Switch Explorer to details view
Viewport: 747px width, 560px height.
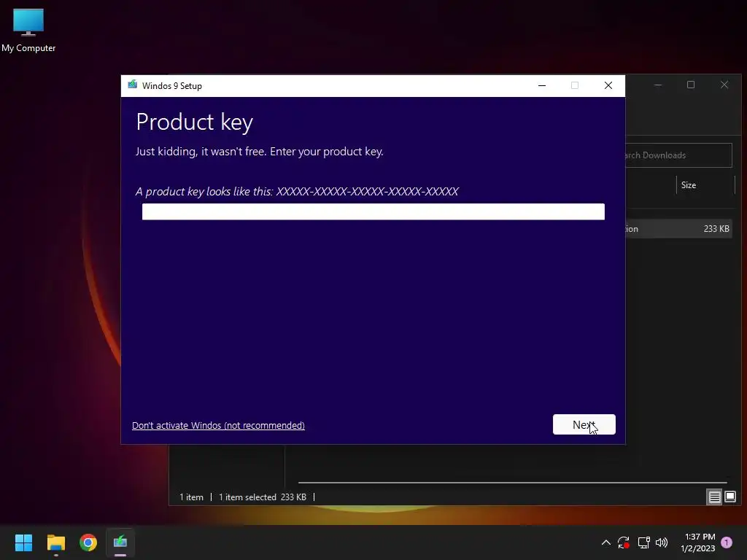point(715,497)
